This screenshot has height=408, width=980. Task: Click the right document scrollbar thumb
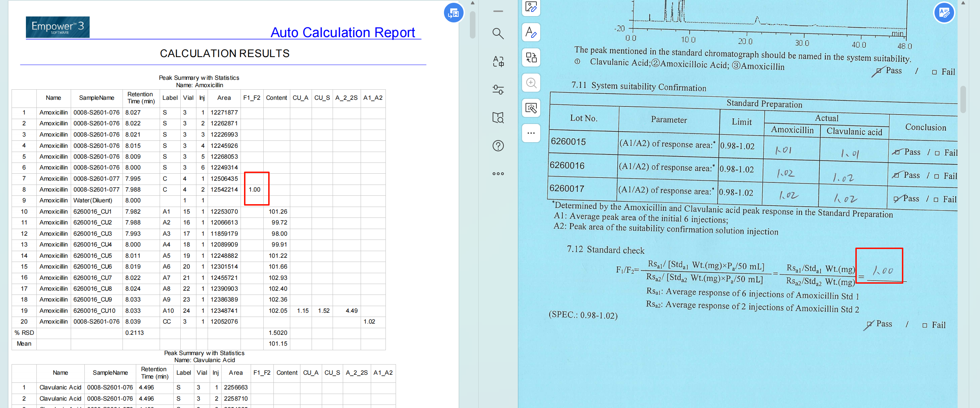click(x=963, y=99)
